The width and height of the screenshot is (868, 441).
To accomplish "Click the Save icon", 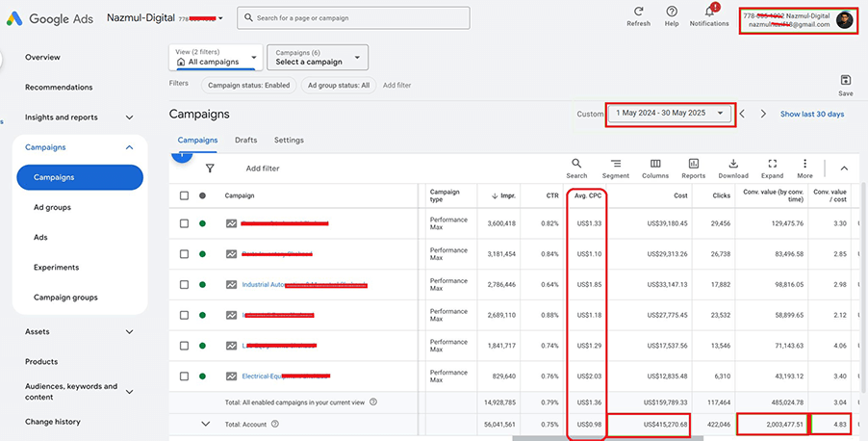I will coord(845,81).
